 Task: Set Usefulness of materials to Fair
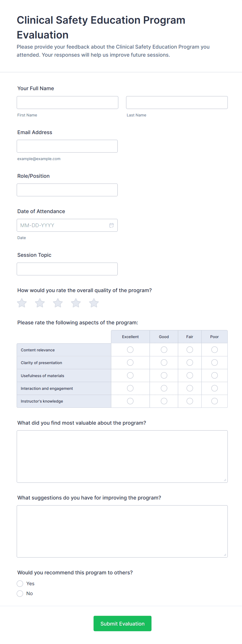tap(190, 376)
